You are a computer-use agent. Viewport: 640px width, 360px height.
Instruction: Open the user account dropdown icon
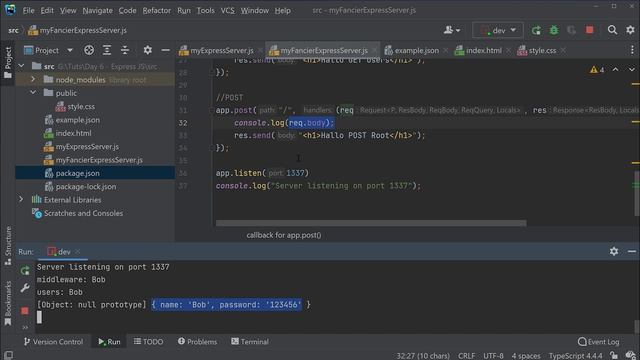(452, 30)
